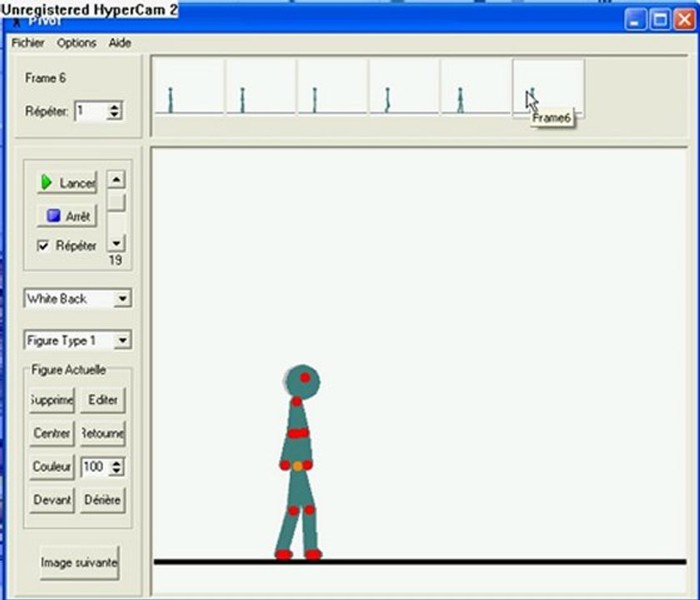Click the Centrer button
This screenshot has height=600, width=700.
(52, 433)
